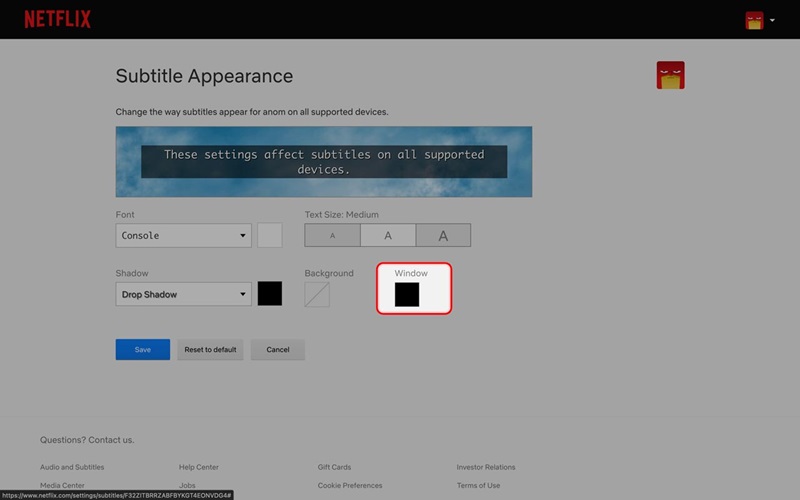The image size is (800, 500).
Task: Click the Netflix logo
Action: tap(57, 19)
